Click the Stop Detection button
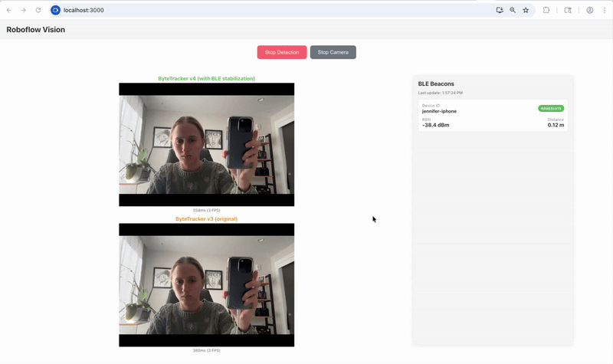This screenshot has width=613, height=364. coord(282,52)
